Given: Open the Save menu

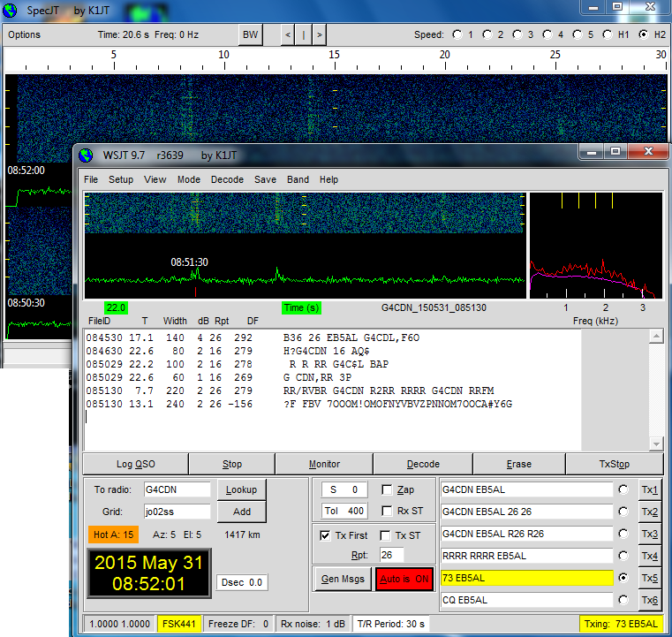Looking at the screenshot, I should (x=265, y=179).
